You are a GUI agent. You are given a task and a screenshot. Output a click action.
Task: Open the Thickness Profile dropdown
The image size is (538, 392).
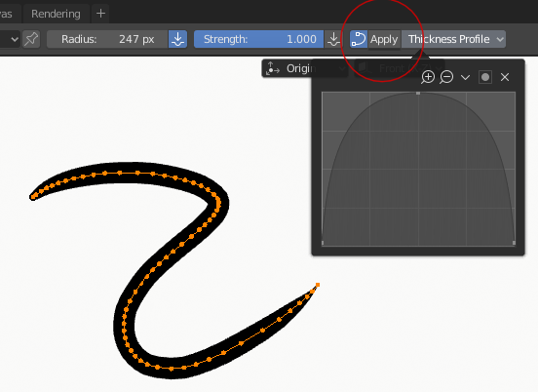click(453, 39)
